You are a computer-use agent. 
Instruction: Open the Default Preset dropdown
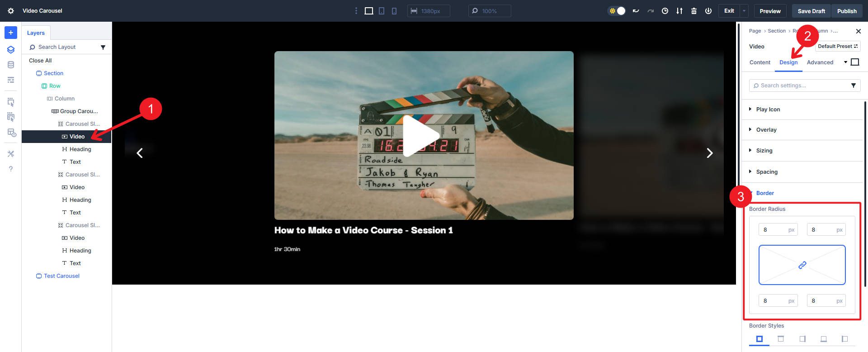(x=838, y=46)
